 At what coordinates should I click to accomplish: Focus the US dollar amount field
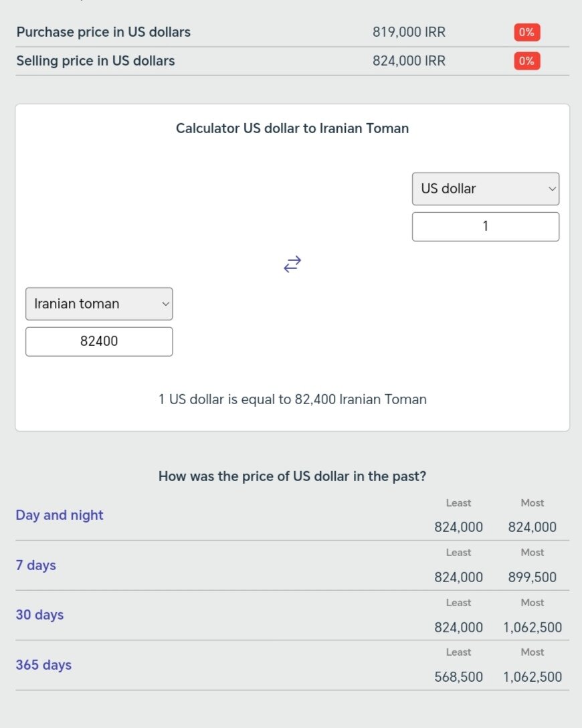point(485,226)
